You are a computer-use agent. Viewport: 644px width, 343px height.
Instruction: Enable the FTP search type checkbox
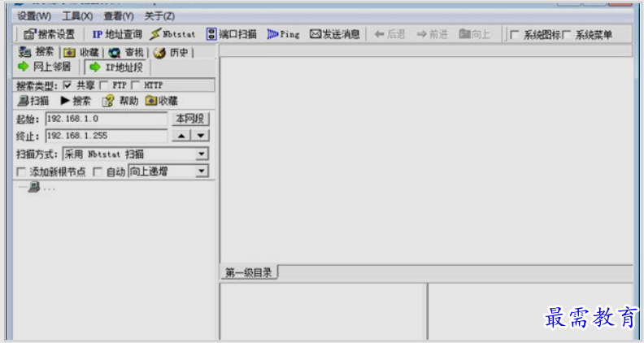coord(103,85)
